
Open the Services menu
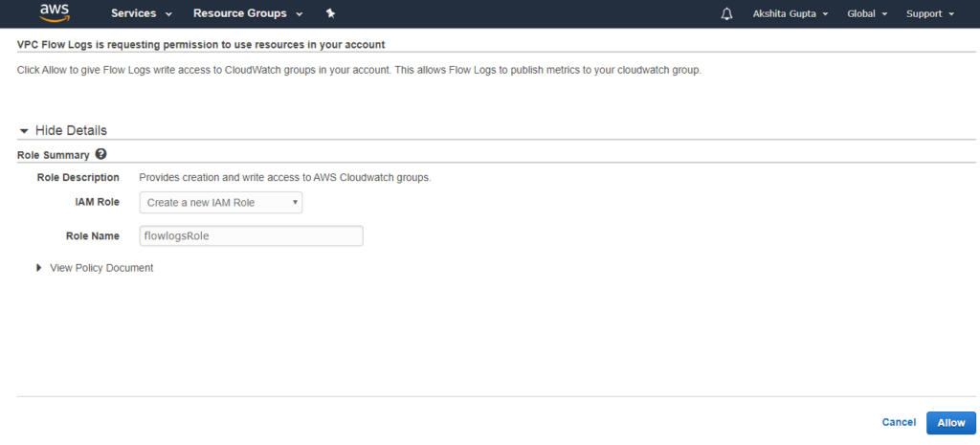click(x=142, y=13)
